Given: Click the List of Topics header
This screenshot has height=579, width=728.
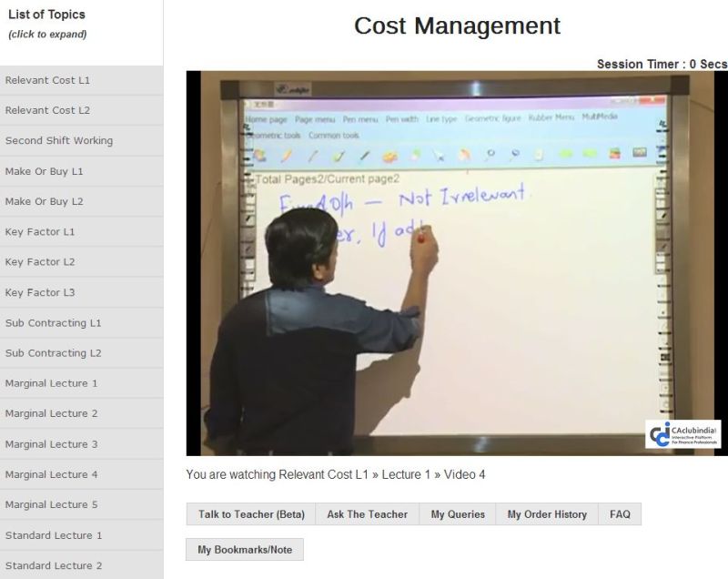Looking at the screenshot, I should (x=46, y=15).
